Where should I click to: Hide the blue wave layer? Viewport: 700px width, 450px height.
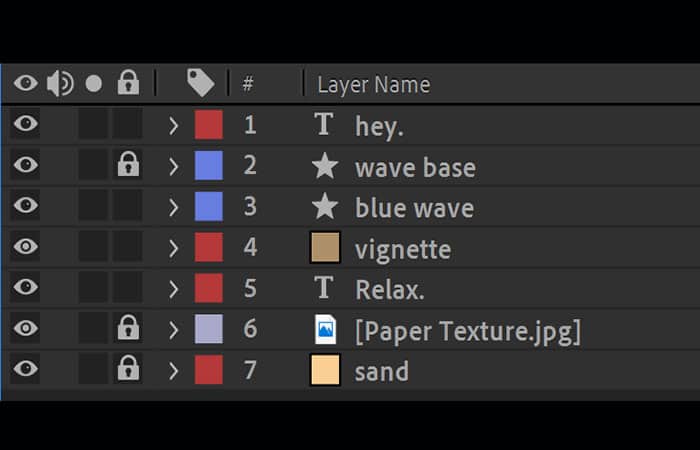click(25, 205)
